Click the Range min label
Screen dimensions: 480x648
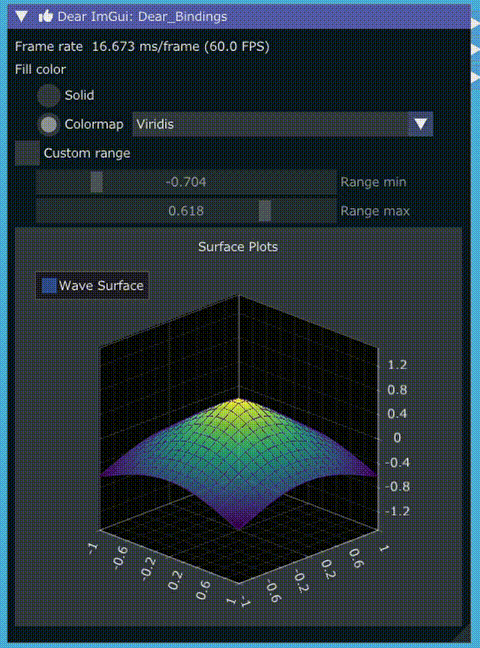tap(373, 182)
